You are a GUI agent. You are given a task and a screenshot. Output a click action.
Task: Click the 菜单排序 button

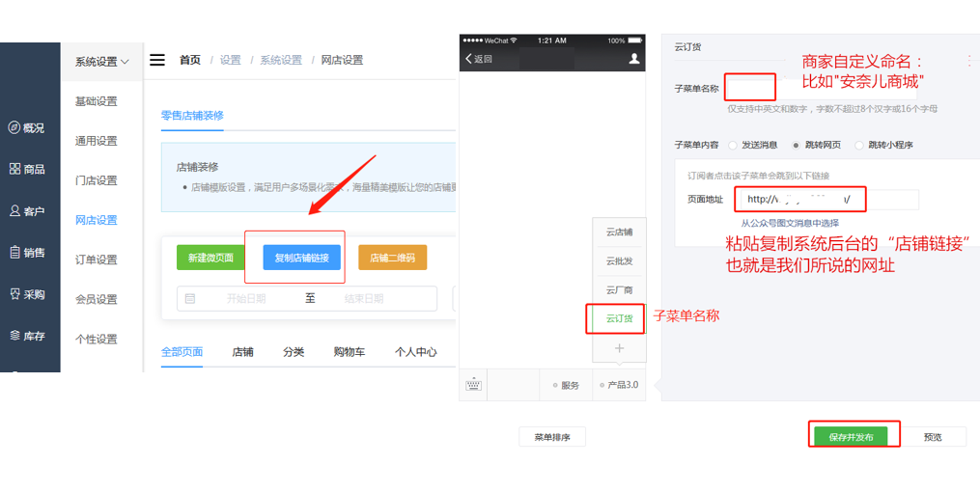tap(552, 437)
